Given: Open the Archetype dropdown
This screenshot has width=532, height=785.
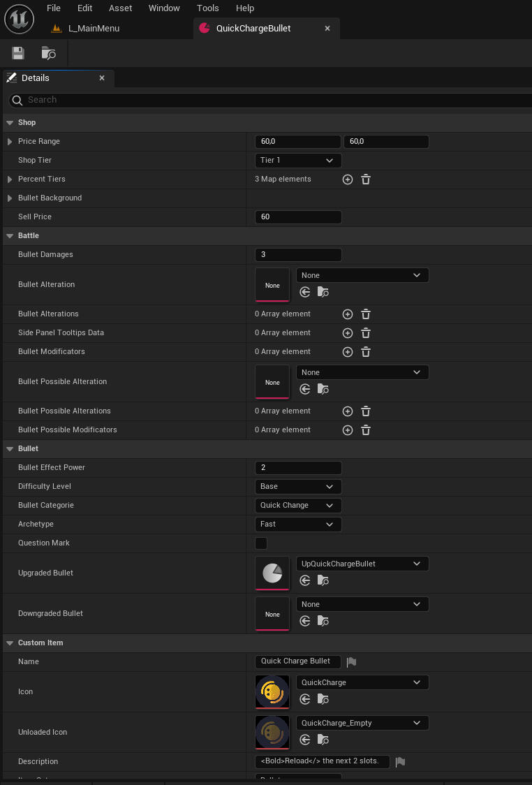Looking at the screenshot, I should [x=298, y=524].
